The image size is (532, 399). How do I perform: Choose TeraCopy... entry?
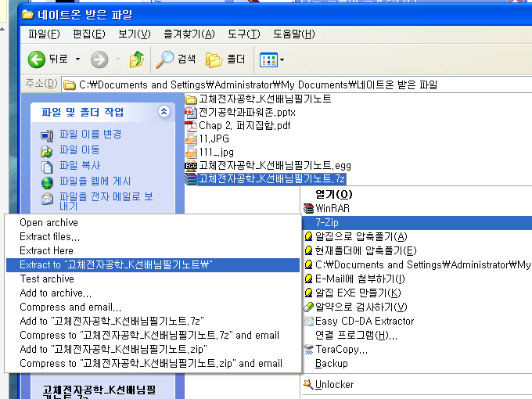tap(417, 349)
